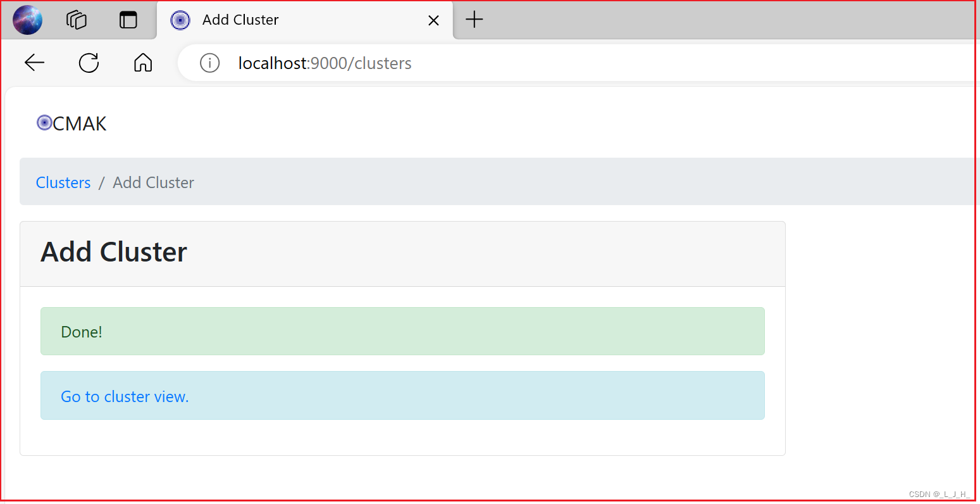Click the Add Cluster panel heading
This screenshot has width=980, height=504.
click(113, 251)
